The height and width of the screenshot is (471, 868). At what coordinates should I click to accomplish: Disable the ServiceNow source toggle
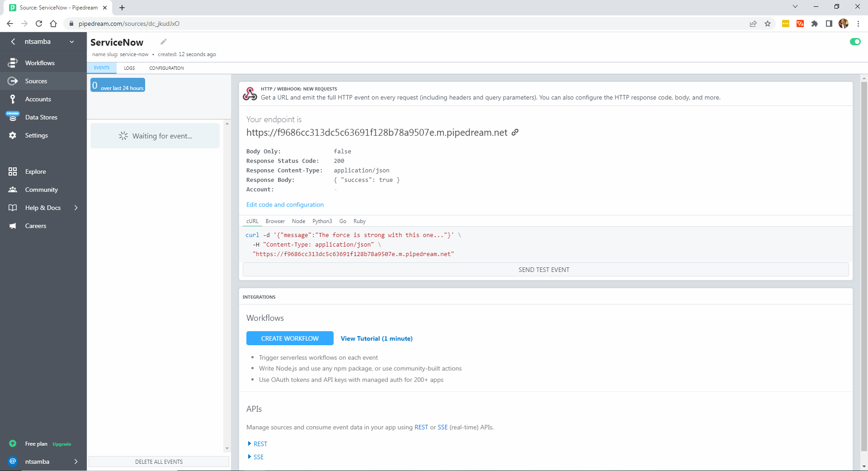coord(855,41)
